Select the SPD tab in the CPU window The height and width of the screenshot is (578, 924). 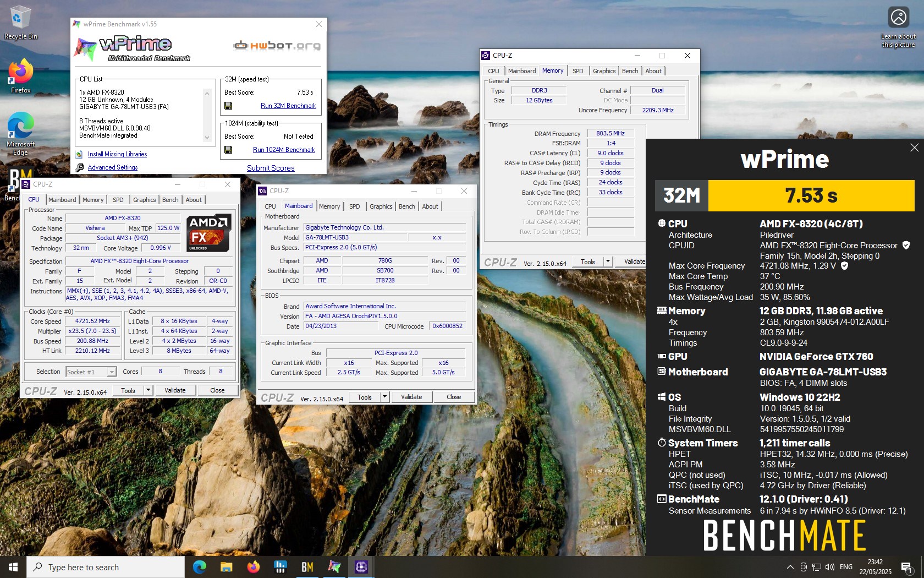point(118,200)
